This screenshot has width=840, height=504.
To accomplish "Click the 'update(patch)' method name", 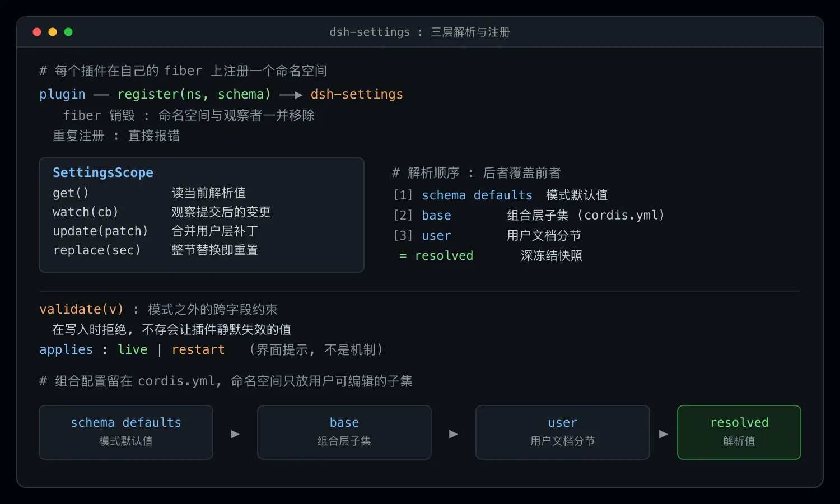I will (100, 231).
